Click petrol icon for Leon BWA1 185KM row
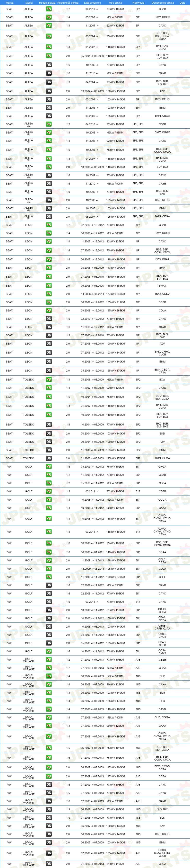The image size is (190, 868). [49, 286]
